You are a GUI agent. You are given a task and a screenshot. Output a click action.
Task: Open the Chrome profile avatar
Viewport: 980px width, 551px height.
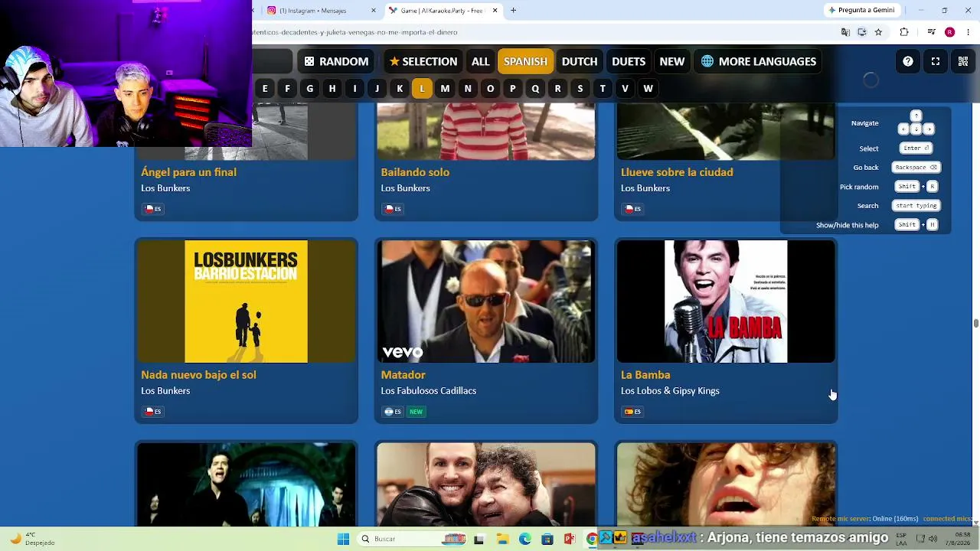[x=949, y=32]
